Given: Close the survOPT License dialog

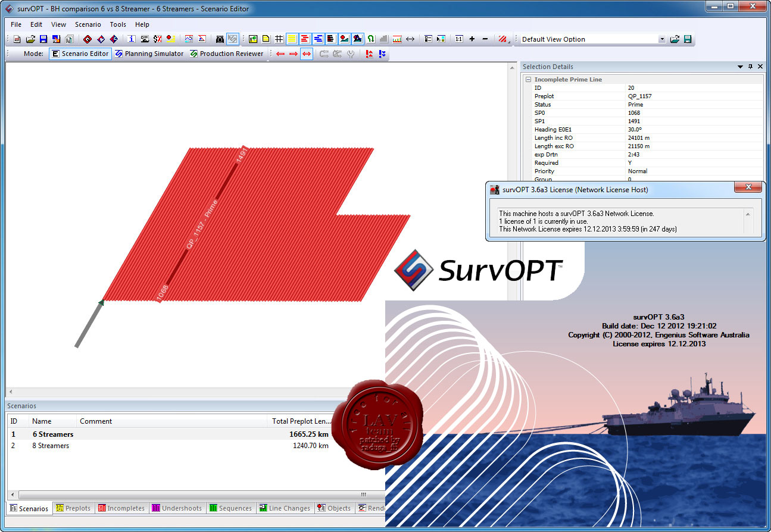Looking at the screenshot, I should [x=748, y=188].
